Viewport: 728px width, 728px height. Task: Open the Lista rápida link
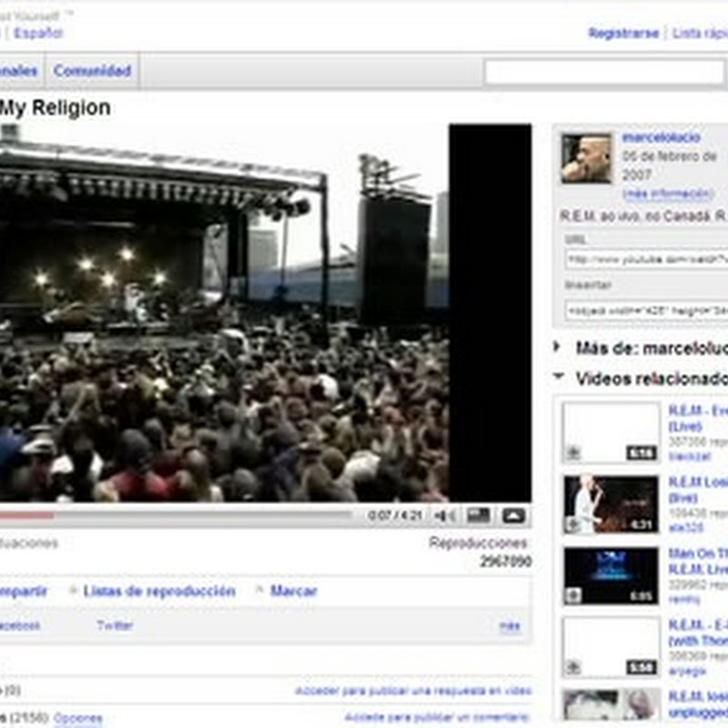point(700,33)
